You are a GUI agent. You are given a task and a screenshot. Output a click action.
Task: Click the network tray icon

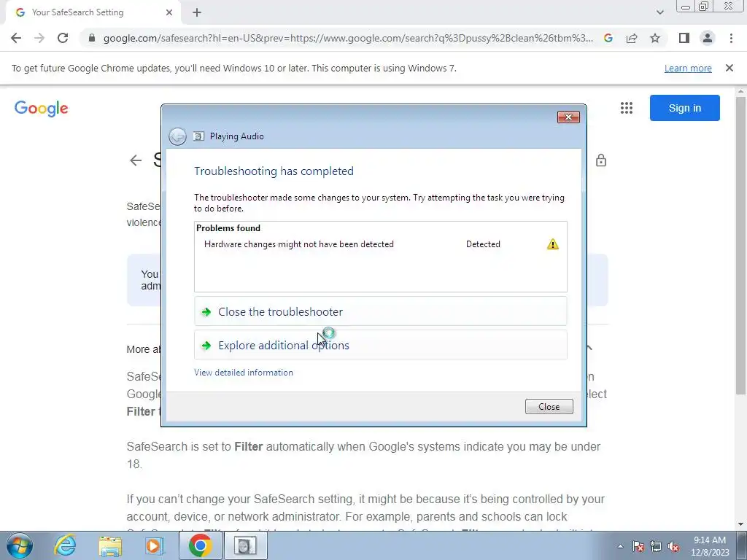(x=656, y=546)
